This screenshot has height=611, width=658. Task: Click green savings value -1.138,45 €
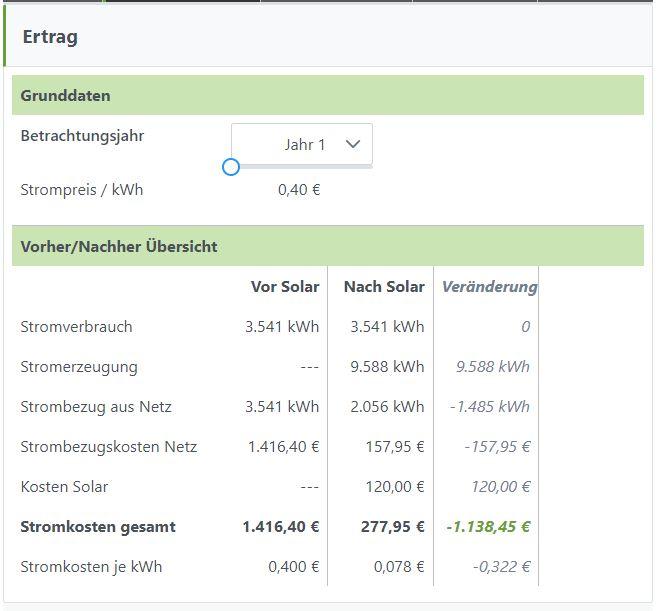488,527
